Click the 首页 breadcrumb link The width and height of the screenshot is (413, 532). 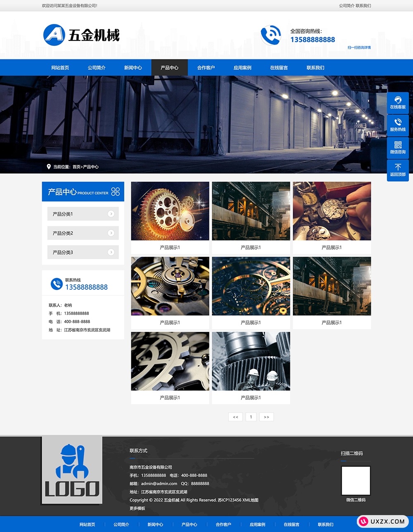point(76,167)
